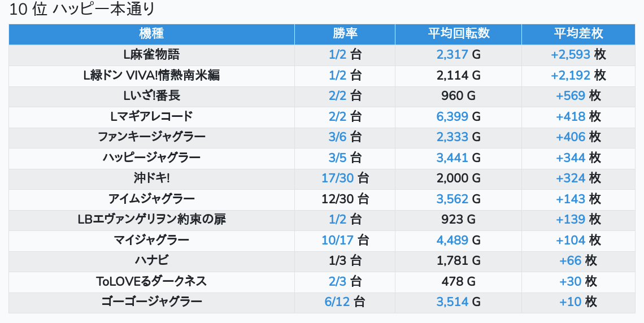Sort by the 平均差枚 column header
This screenshot has height=323, width=644.
point(578,33)
